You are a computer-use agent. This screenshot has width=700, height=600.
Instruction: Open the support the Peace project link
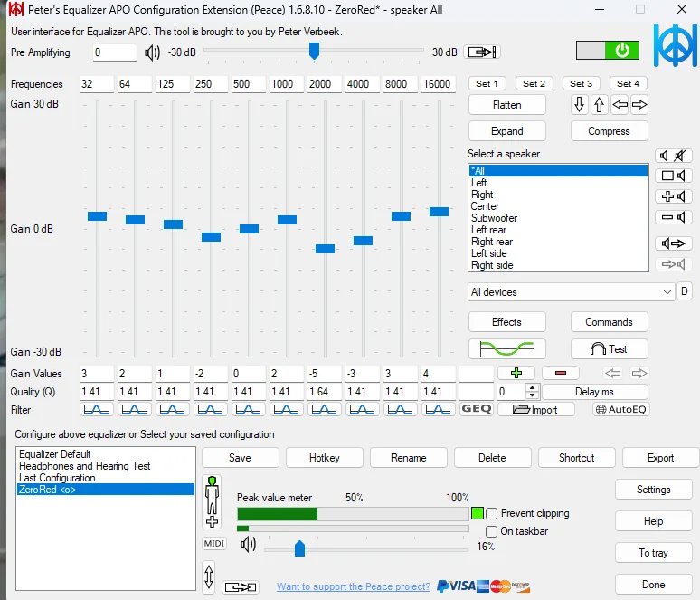pyautogui.click(x=354, y=586)
